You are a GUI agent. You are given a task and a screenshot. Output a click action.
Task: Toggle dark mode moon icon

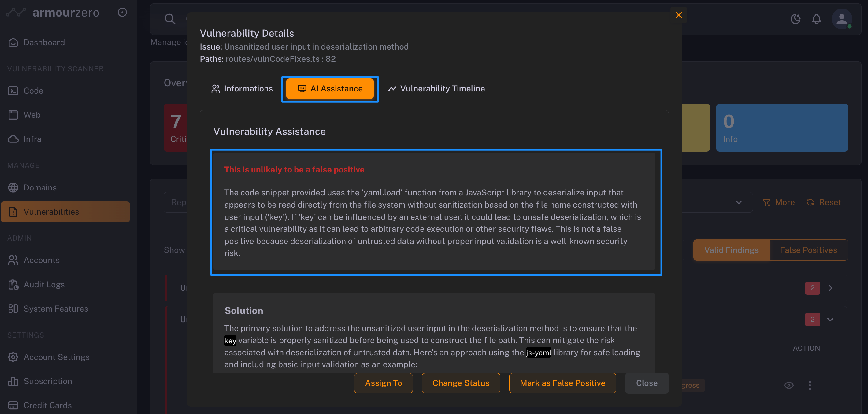[x=795, y=19]
